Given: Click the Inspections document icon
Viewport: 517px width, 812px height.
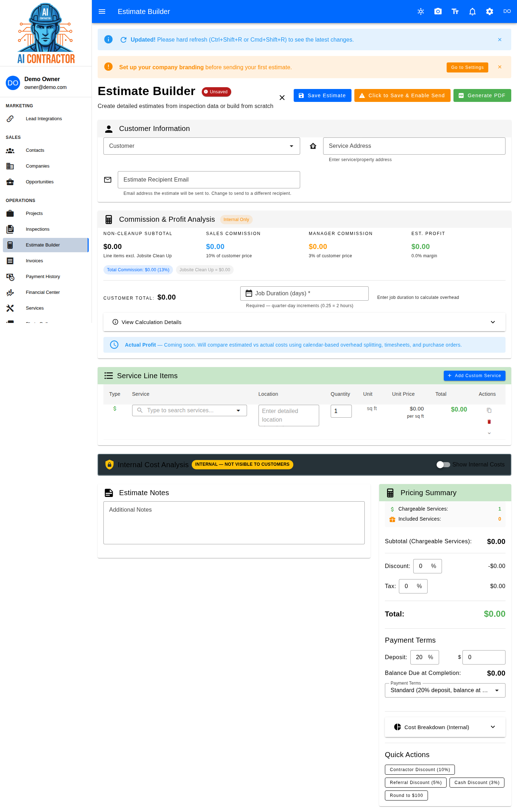Looking at the screenshot, I should [10, 229].
